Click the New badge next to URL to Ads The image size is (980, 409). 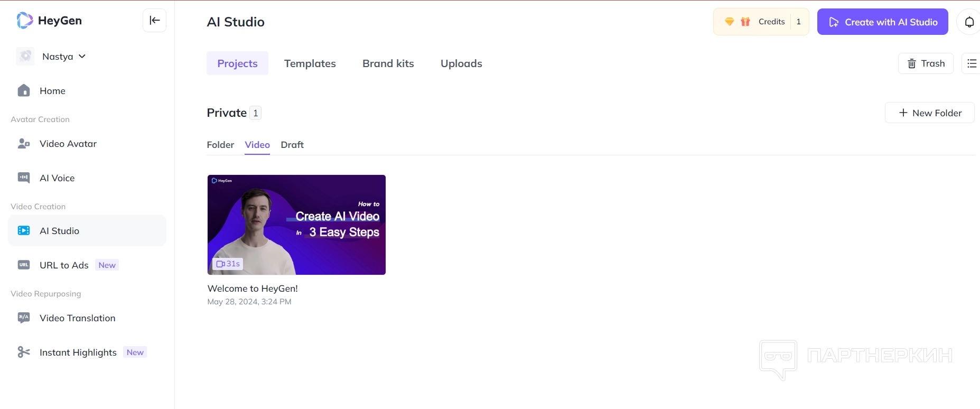[x=107, y=265]
